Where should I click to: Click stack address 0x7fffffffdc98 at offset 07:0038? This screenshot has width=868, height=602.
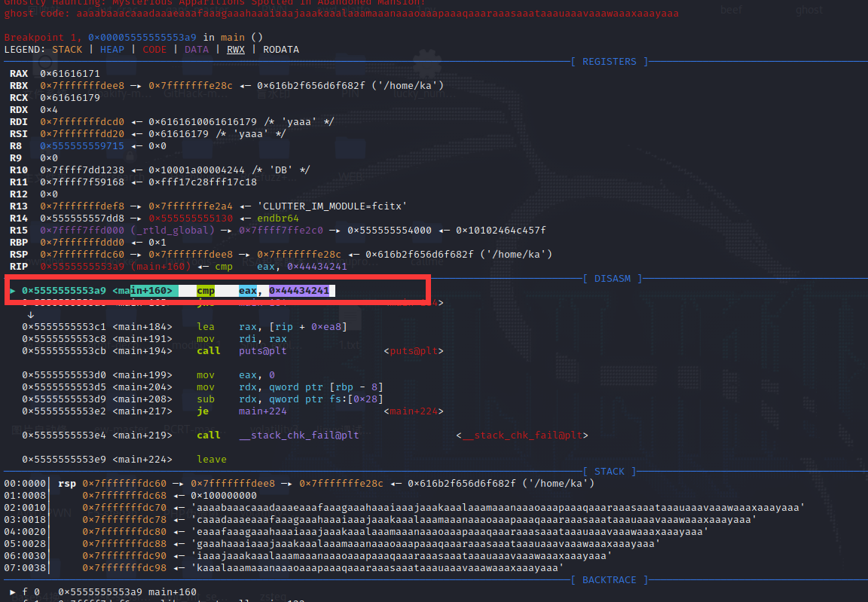coord(124,568)
